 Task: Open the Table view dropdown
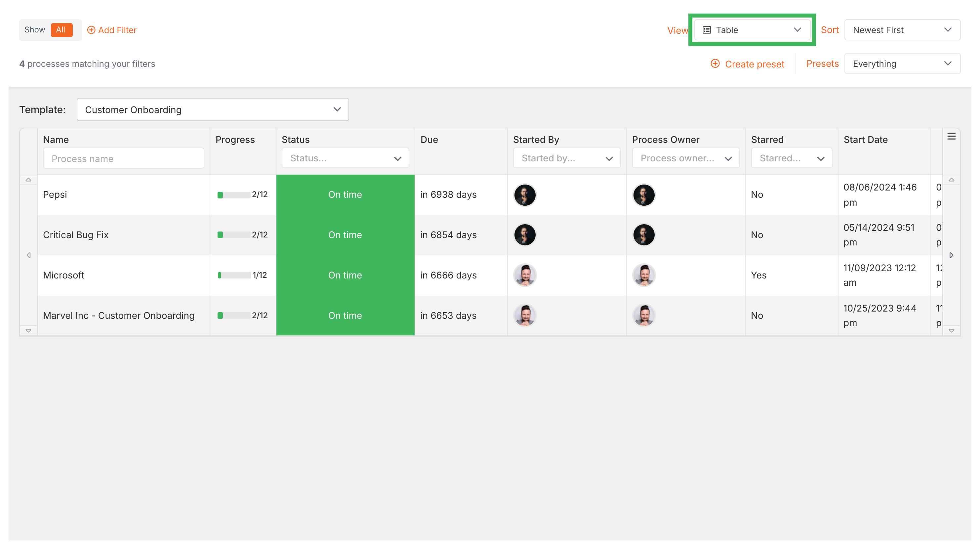coord(752,30)
